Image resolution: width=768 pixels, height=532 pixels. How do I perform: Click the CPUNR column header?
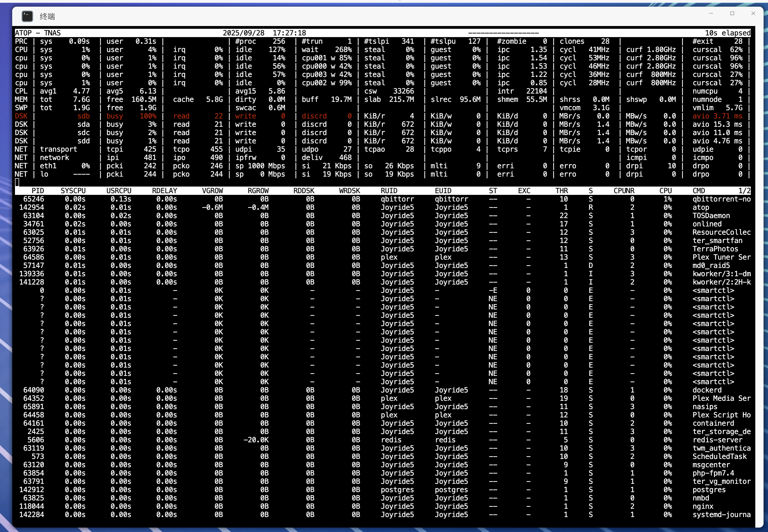tap(624, 191)
